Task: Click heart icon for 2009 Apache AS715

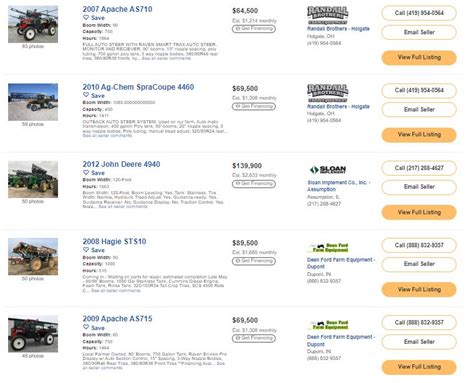Action: pos(86,327)
